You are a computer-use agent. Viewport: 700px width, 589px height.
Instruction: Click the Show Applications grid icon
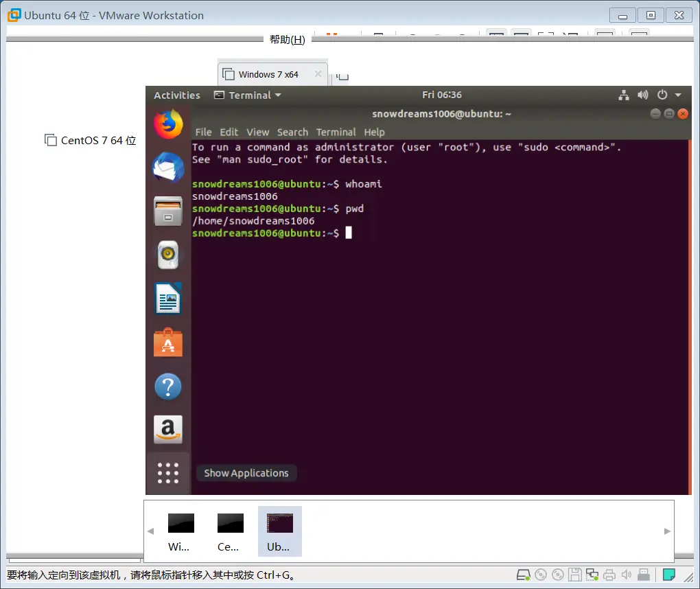coord(167,472)
